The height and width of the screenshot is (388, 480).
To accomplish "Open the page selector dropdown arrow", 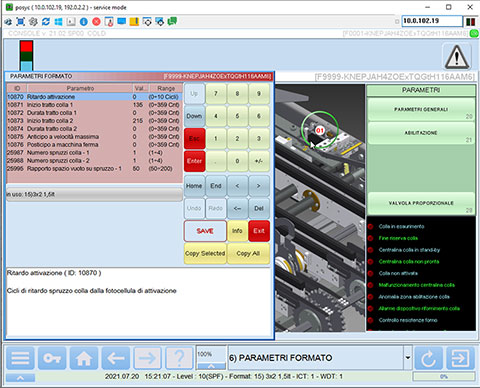I will click(407, 358).
